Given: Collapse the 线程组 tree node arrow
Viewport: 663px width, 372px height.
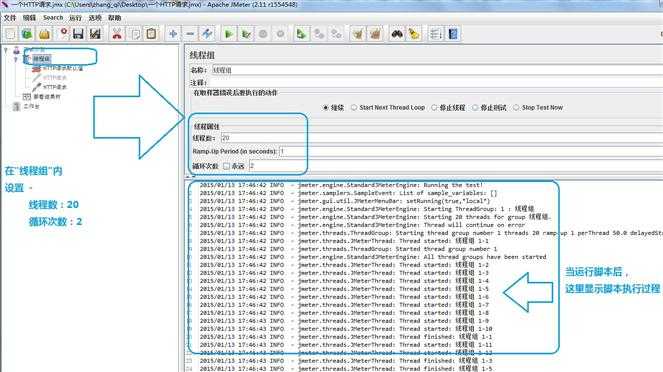Looking at the screenshot, I should (x=16, y=59).
